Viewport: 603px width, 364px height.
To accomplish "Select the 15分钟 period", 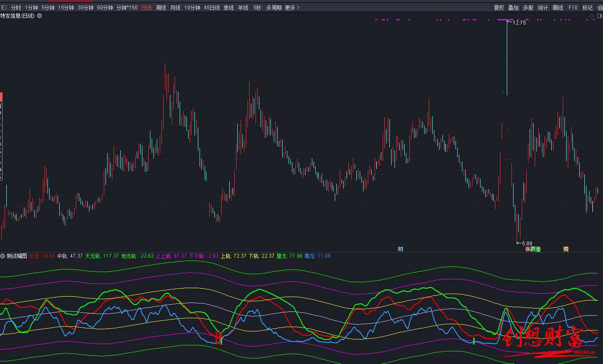I will [x=66, y=8].
